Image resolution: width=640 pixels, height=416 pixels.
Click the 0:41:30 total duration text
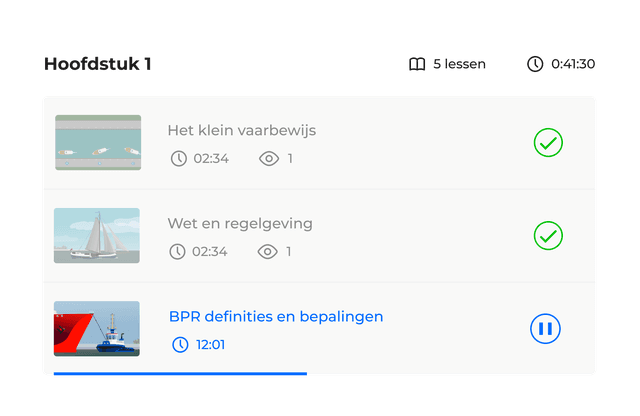(x=573, y=64)
